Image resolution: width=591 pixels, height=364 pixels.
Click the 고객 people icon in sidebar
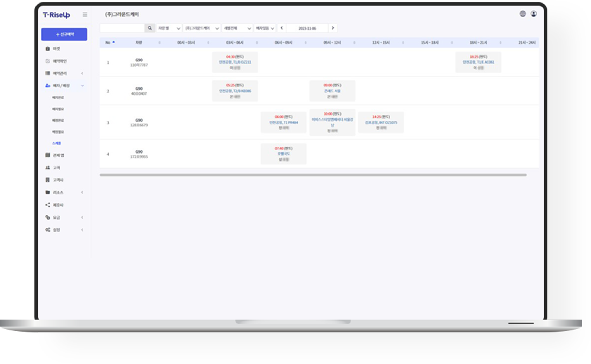47,168
